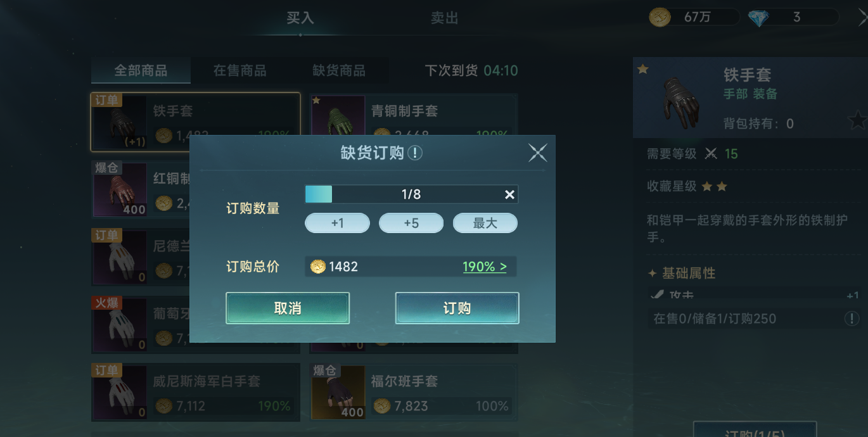Click the 1/8 order quantity slider bar
Image resolution: width=868 pixels, height=437 pixels.
tap(411, 194)
